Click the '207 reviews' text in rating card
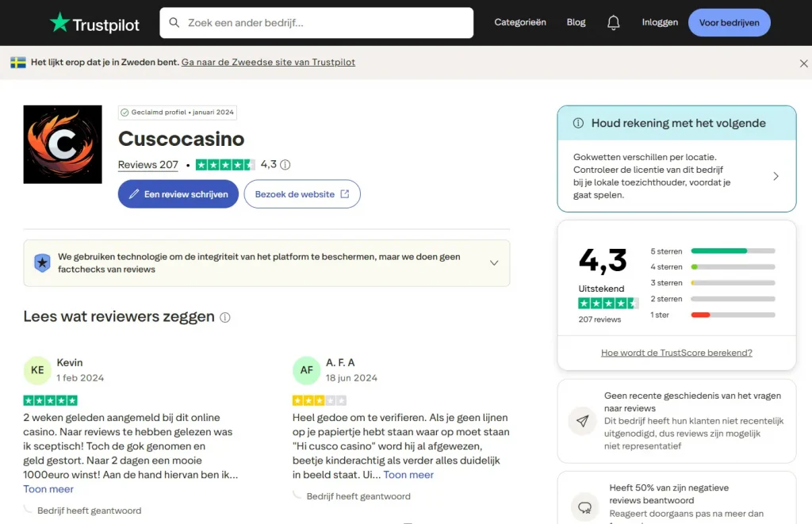Image resolution: width=812 pixels, height=524 pixels. [x=599, y=319]
